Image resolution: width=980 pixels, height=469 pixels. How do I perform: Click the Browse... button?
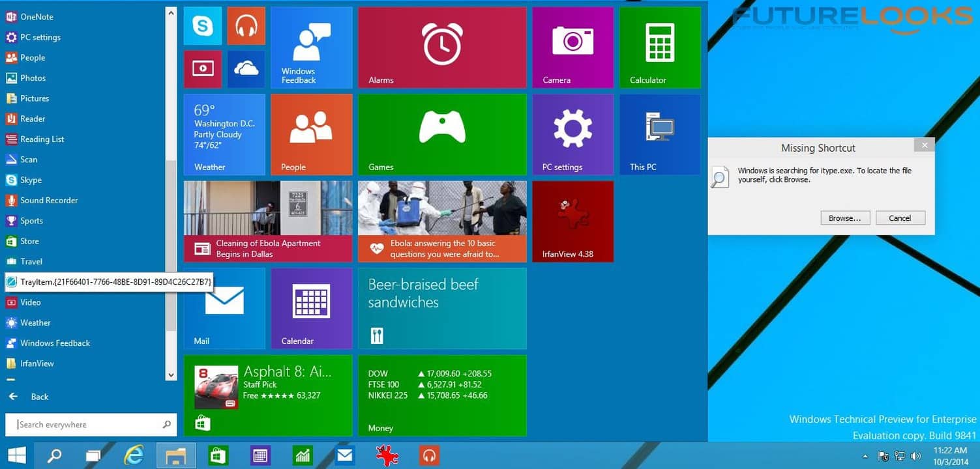tap(844, 218)
